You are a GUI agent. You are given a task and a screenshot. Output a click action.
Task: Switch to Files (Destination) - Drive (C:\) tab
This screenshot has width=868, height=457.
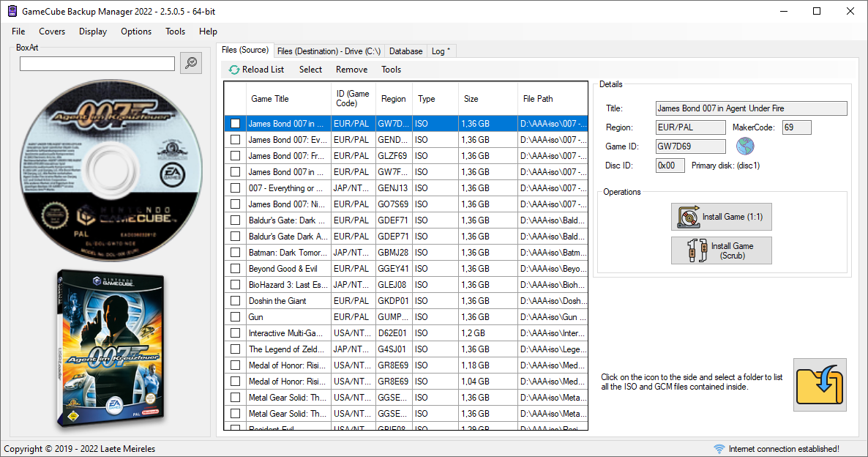point(329,51)
